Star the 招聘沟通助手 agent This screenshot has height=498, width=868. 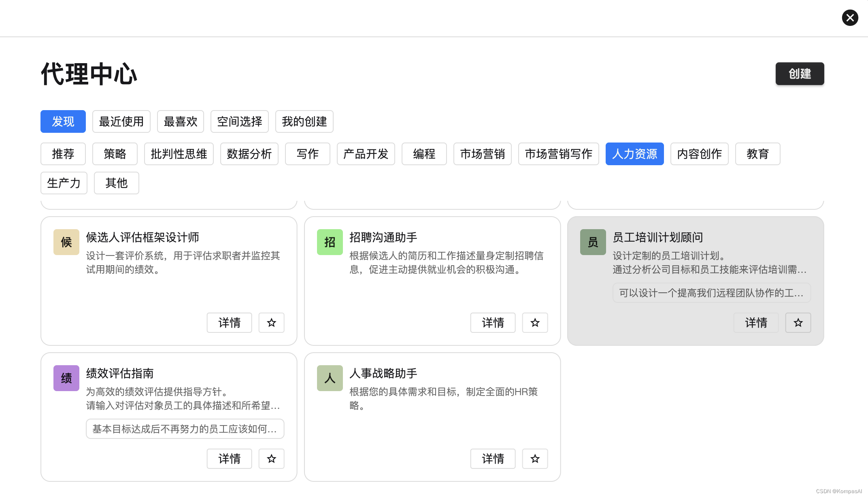535,323
